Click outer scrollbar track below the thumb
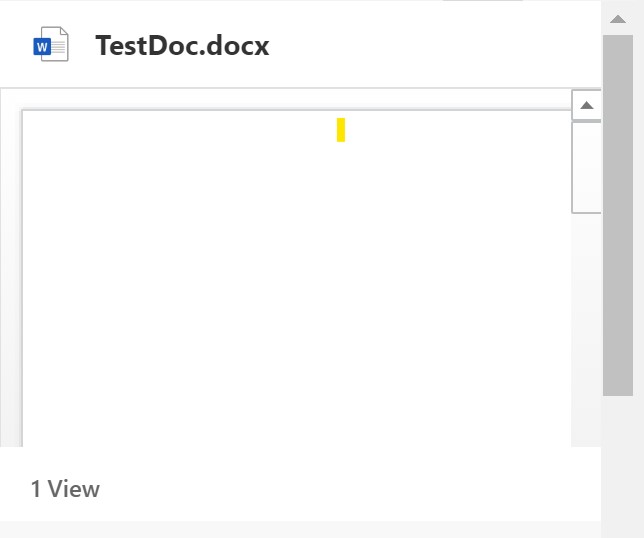Viewport: 644px width, 538px height. tap(618, 466)
